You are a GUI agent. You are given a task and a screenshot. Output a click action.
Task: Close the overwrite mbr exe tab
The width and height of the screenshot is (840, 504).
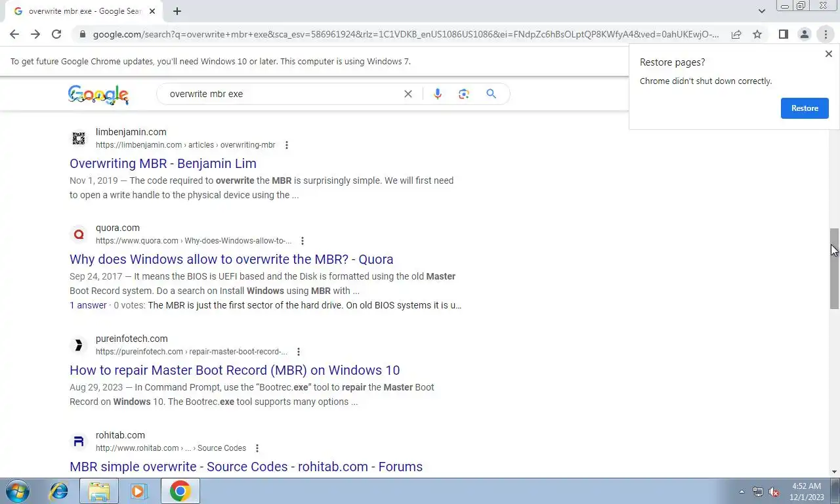(153, 11)
